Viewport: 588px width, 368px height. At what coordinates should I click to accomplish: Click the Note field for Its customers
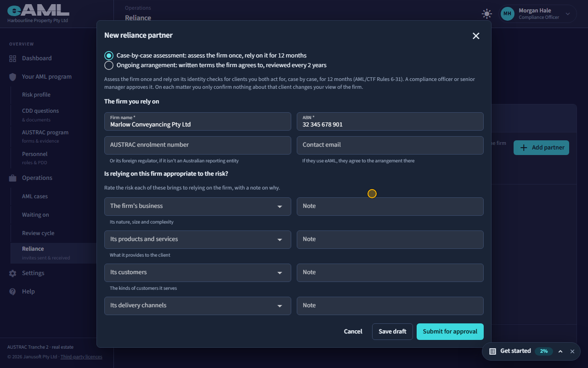(x=390, y=273)
